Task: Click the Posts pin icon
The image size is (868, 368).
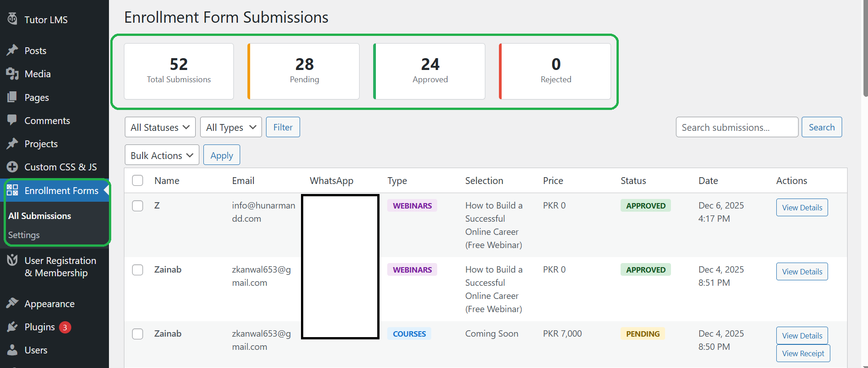Action: pyautogui.click(x=12, y=50)
